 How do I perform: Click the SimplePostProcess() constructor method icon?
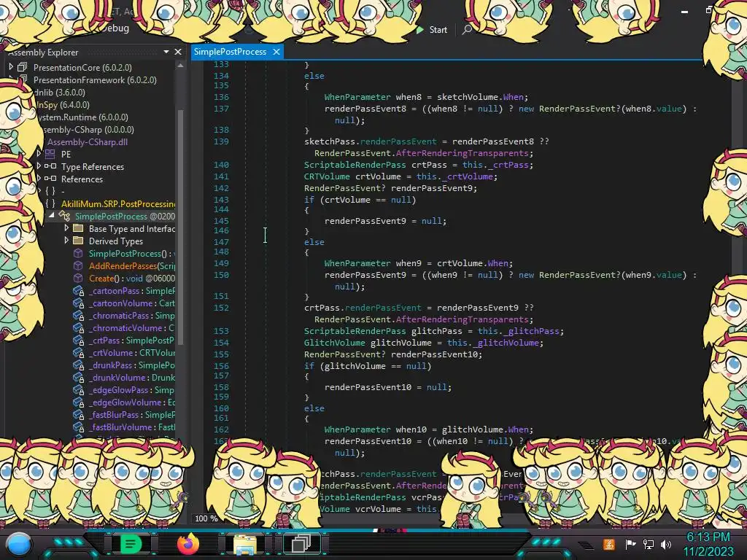[78, 253]
